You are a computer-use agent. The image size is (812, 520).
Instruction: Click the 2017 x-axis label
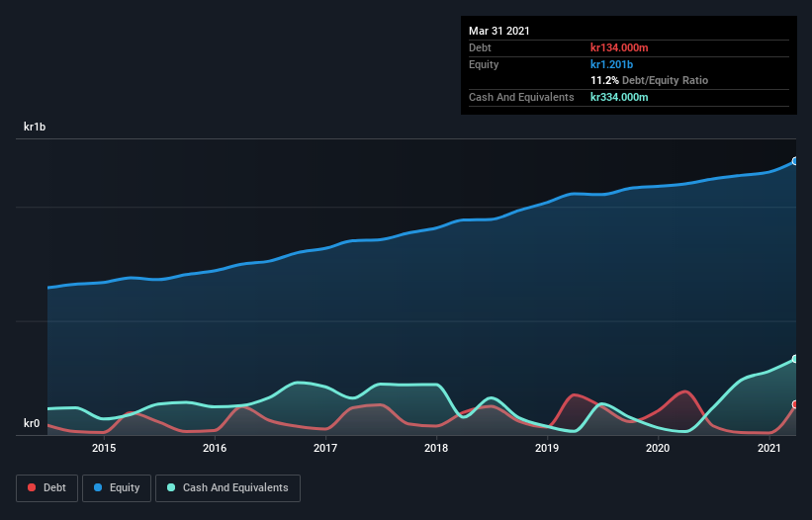pos(325,448)
